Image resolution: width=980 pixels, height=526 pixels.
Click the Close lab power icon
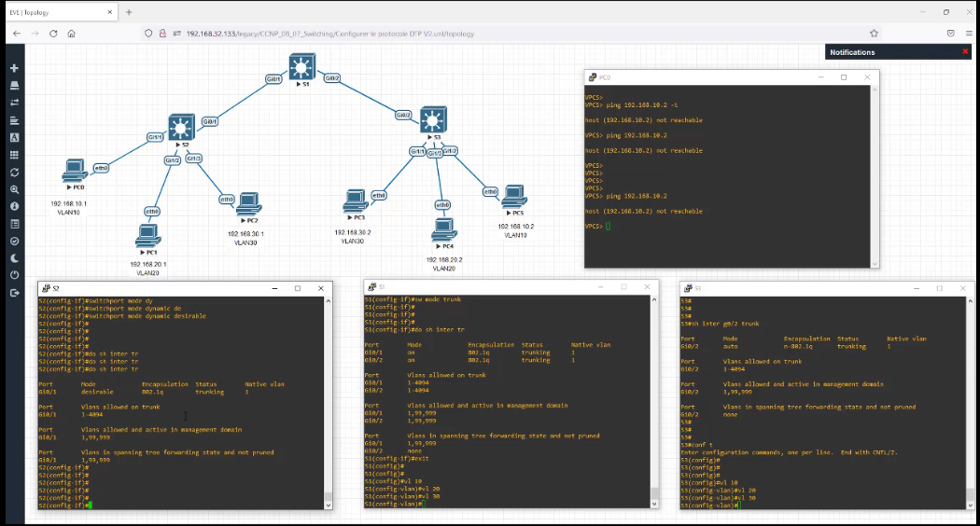[x=14, y=275]
